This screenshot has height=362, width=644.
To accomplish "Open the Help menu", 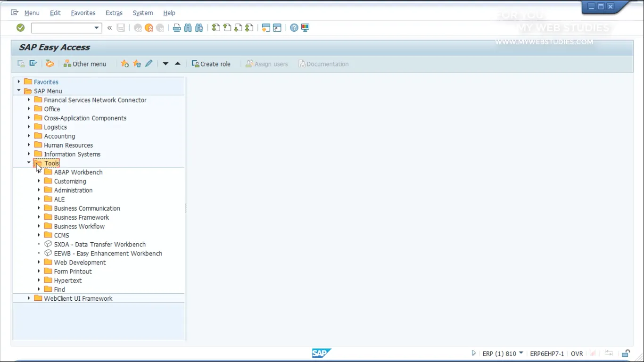I will click(169, 13).
